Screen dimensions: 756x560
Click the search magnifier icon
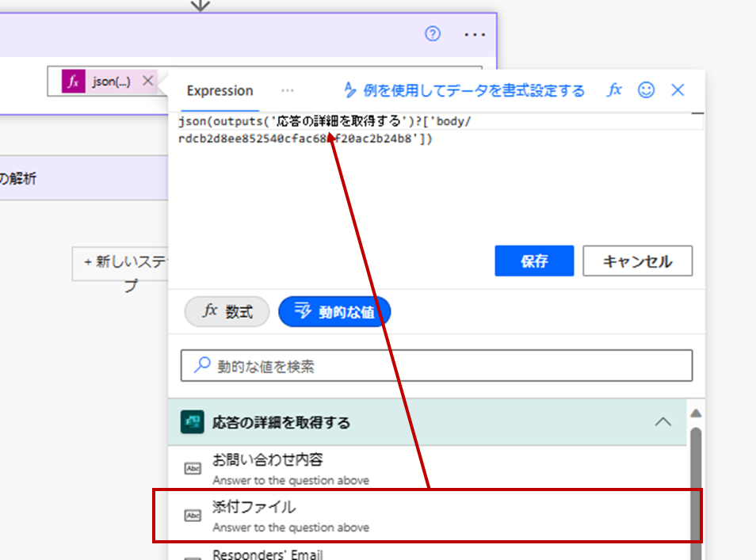point(203,365)
